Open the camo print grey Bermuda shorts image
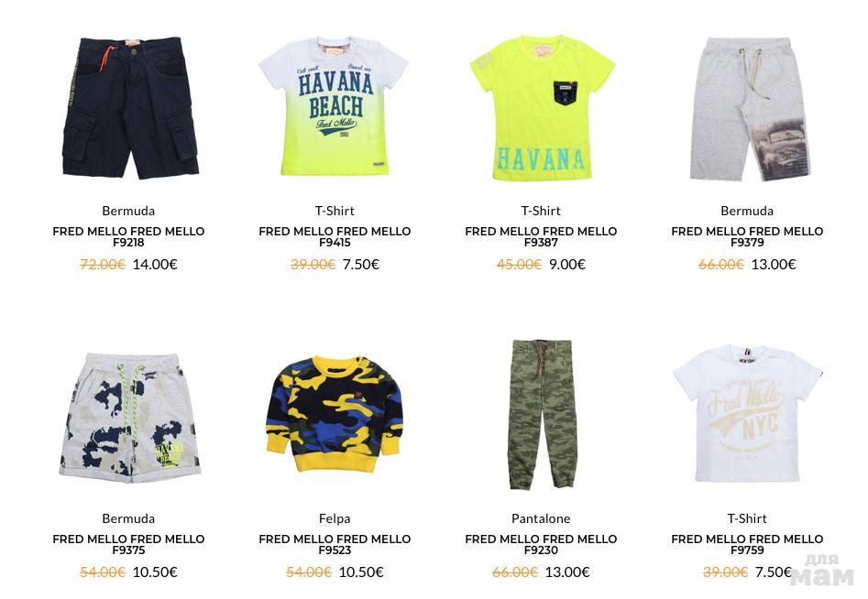868x599 pixels. [x=129, y=415]
